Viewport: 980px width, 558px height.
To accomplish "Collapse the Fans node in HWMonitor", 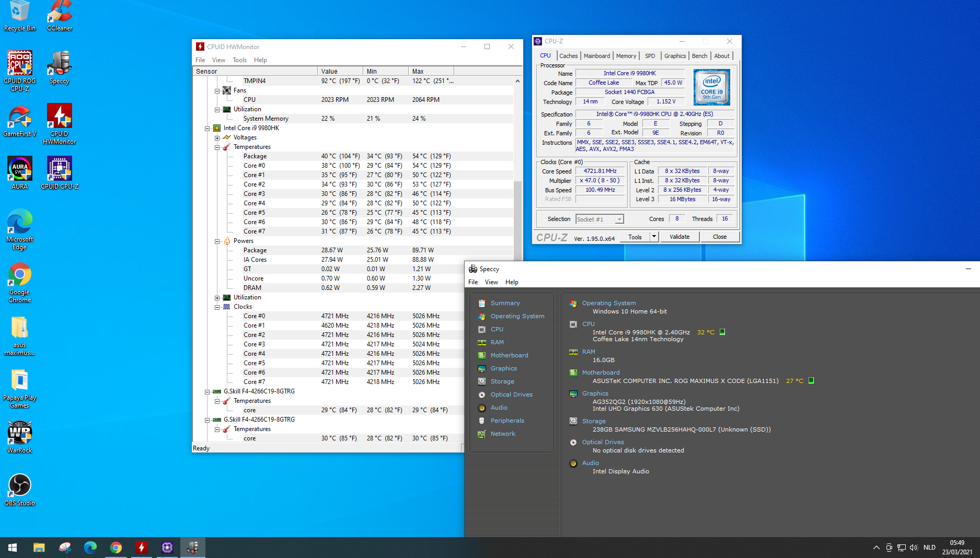I will 217,91.
